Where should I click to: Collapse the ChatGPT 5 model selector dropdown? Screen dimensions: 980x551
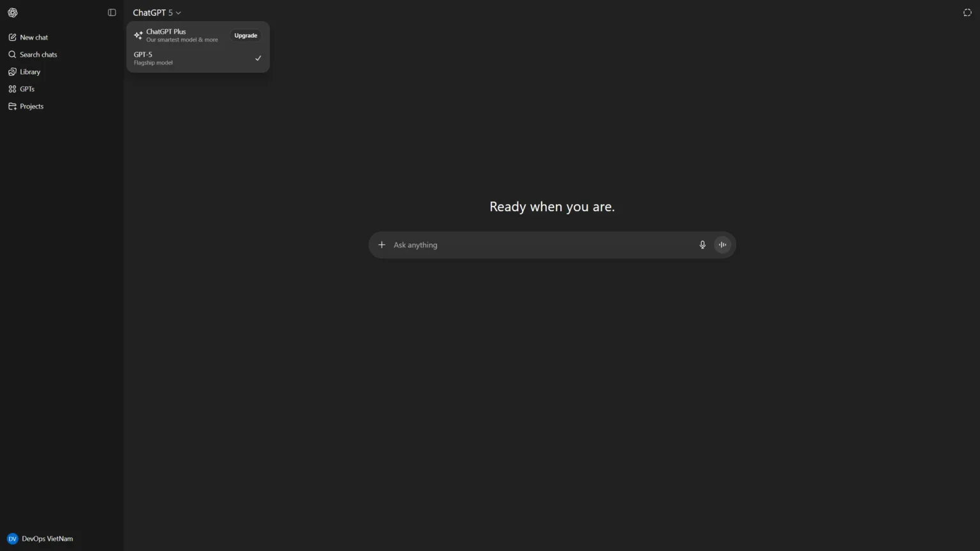pyautogui.click(x=157, y=13)
